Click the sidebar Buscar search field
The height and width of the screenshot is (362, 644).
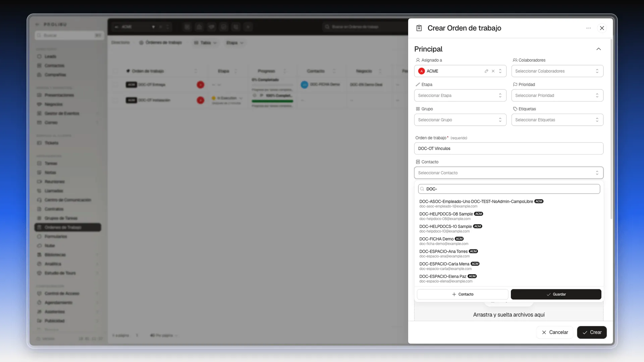click(x=69, y=35)
